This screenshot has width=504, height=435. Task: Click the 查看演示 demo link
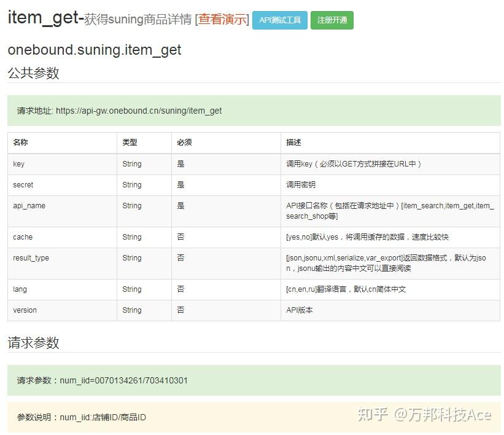tap(221, 19)
